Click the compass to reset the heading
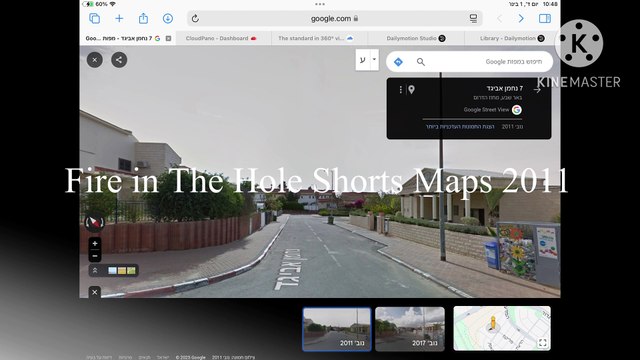Viewport: 640px width, 360px height. pyautogui.click(x=94, y=222)
